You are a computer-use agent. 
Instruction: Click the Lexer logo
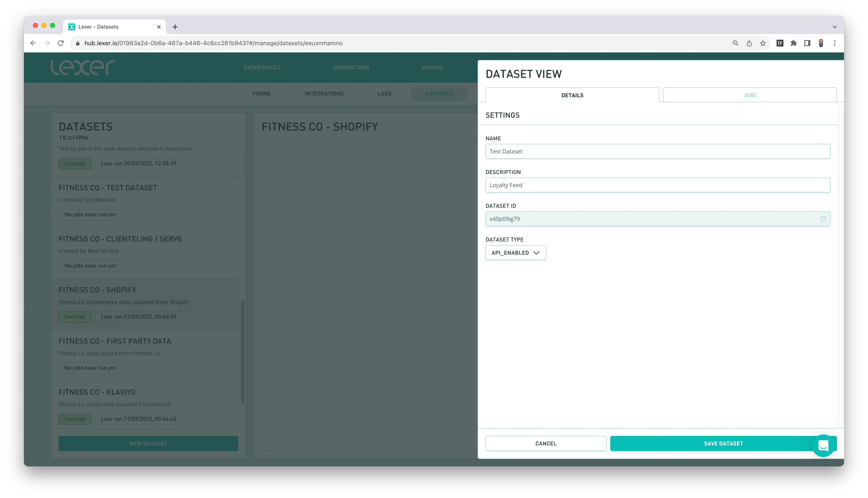tap(82, 67)
